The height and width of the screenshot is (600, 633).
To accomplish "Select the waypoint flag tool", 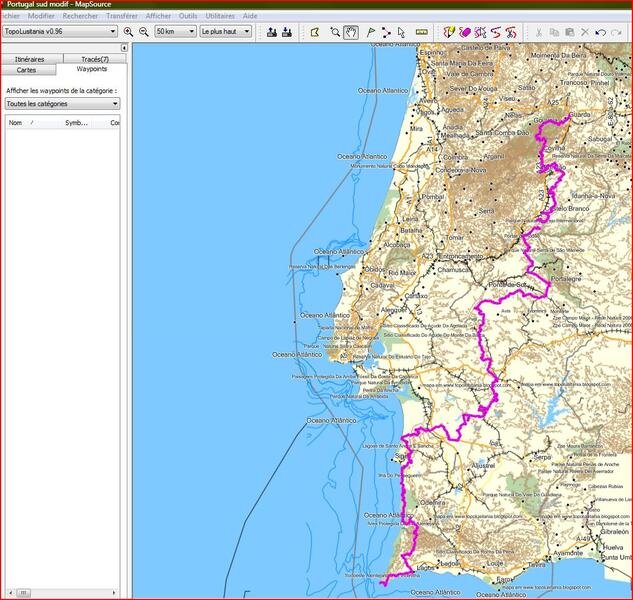I will click(371, 32).
